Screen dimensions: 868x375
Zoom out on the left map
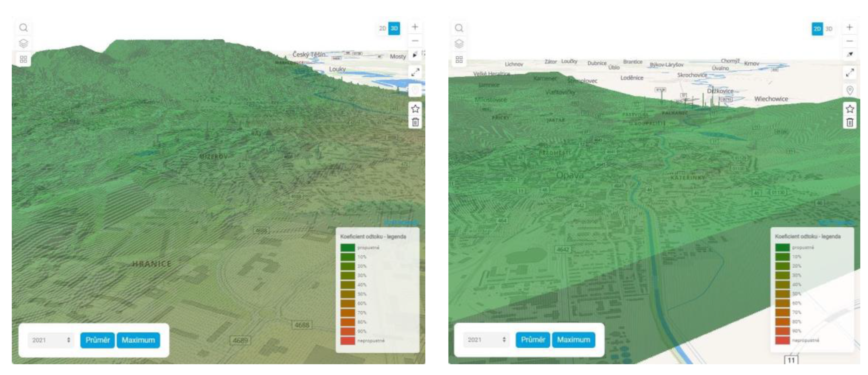coord(415,41)
